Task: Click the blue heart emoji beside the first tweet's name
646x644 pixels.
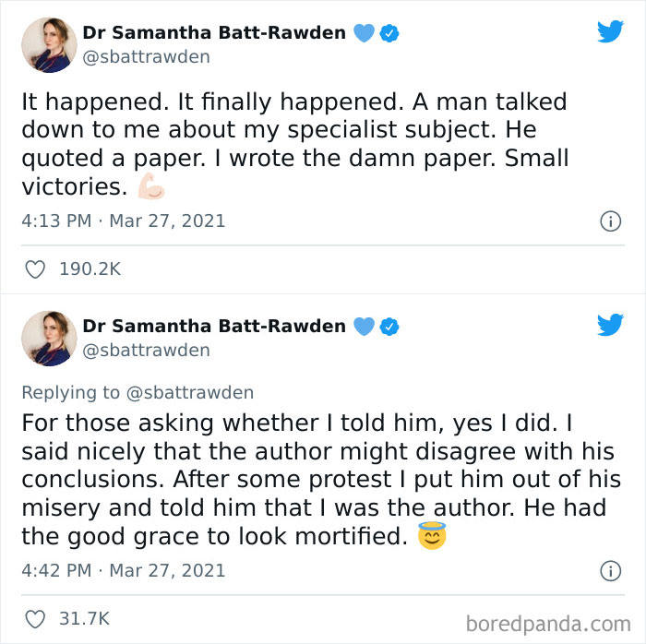Action: tap(365, 33)
